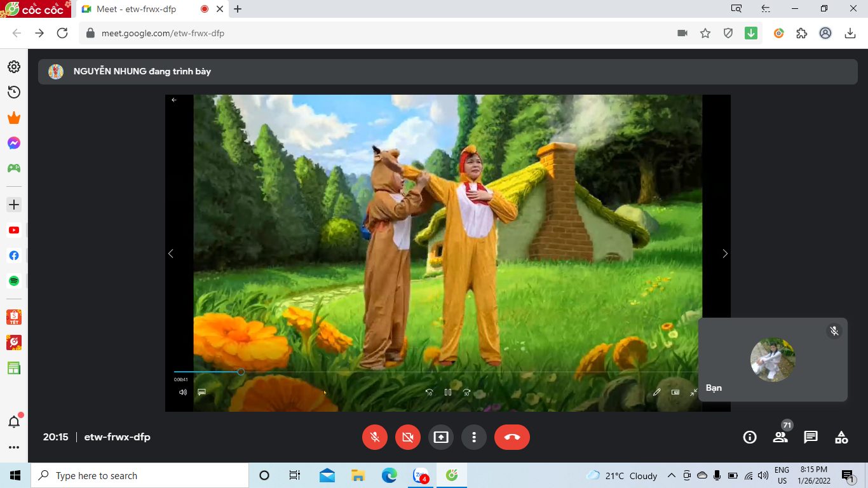The height and width of the screenshot is (488, 868).
Task: Open the meeting chat panel
Action: [811, 437]
